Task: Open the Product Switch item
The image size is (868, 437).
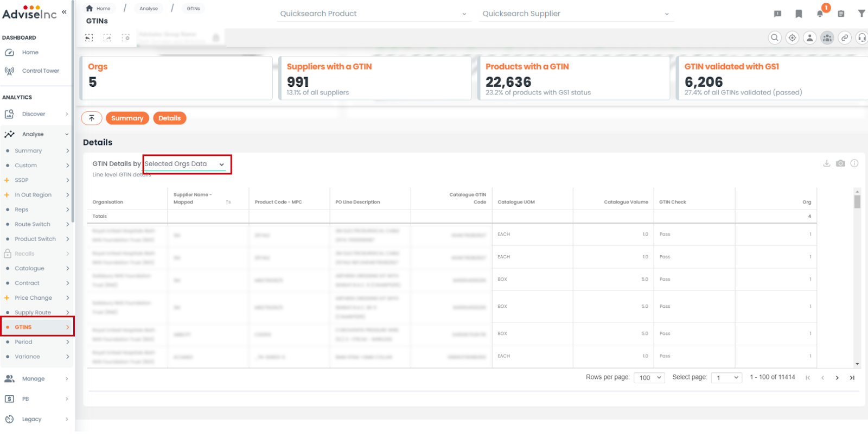Action: [36, 239]
